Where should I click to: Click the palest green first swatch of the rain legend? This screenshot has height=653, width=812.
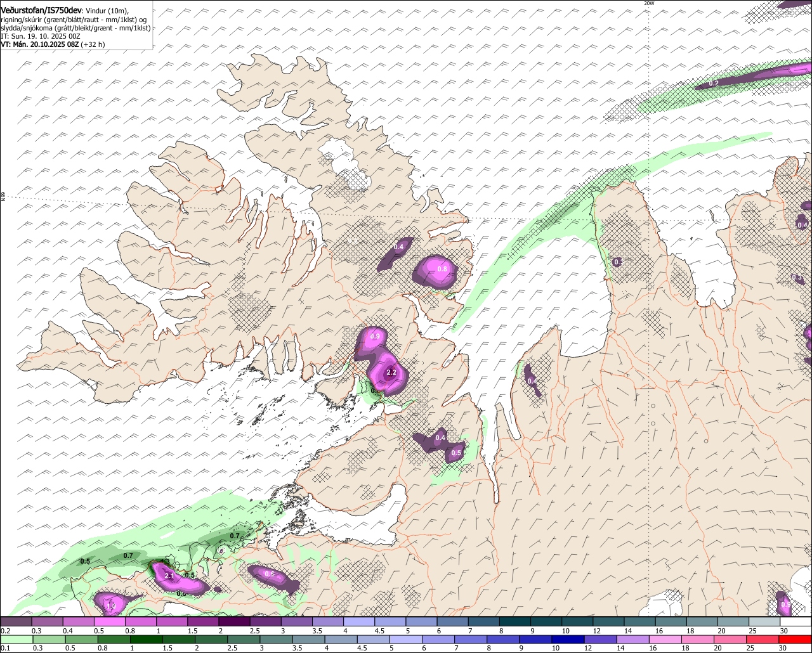click(15, 640)
